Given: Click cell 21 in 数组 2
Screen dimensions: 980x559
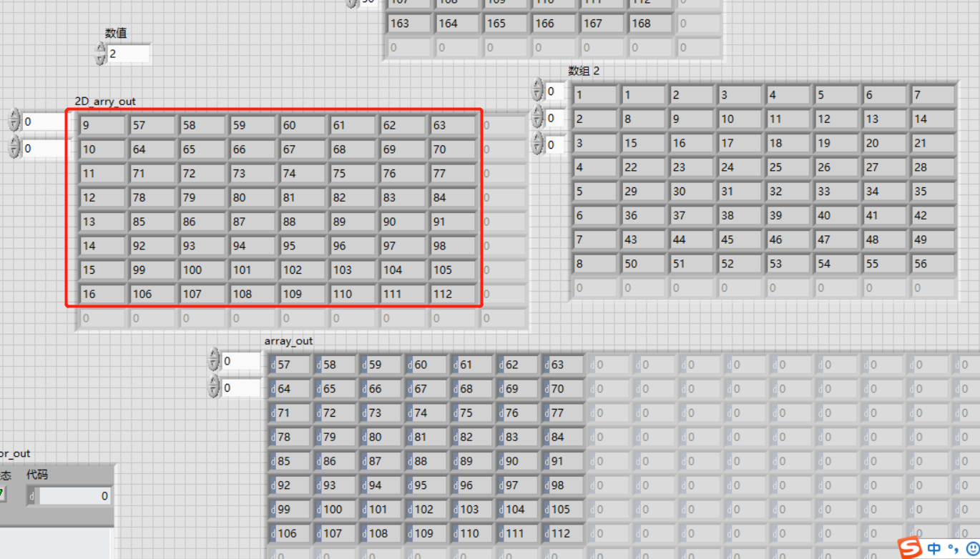Looking at the screenshot, I should click(934, 143).
